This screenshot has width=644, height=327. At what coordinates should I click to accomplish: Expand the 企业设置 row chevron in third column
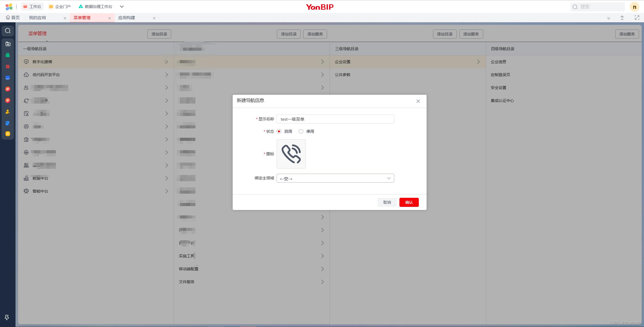(478, 62)
